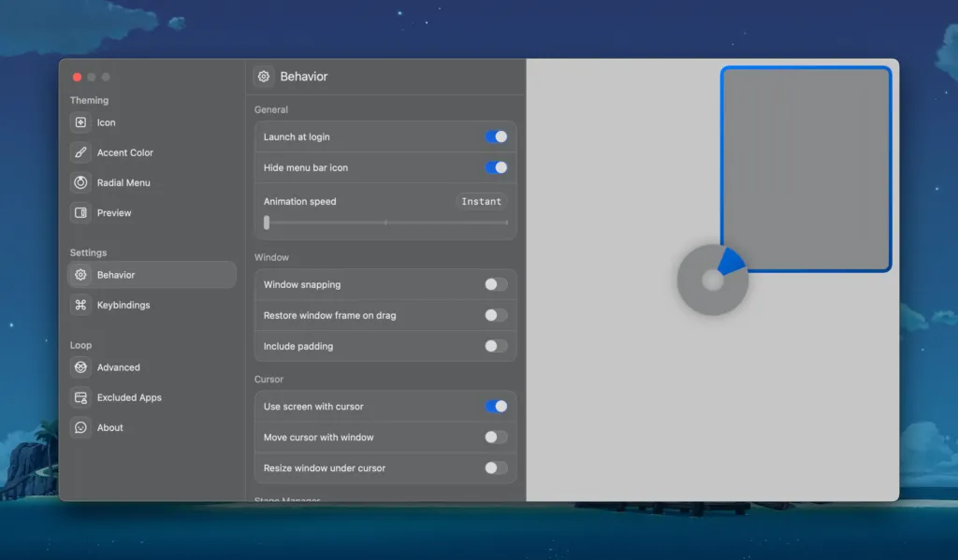Click the Instant speed value label
The image size is (958, 560).
tap(482, 201)
